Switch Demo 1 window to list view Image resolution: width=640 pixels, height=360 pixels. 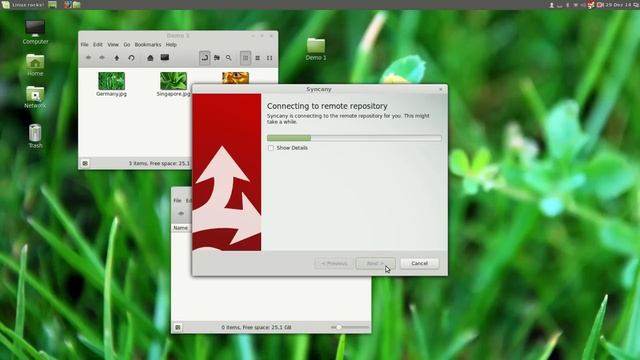pos(258,58)
